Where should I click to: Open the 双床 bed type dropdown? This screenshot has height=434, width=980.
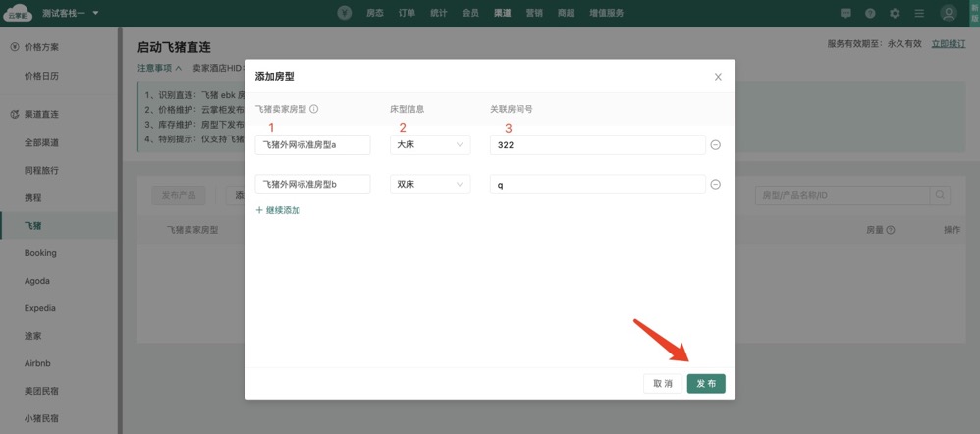click(x=430, y=185)
